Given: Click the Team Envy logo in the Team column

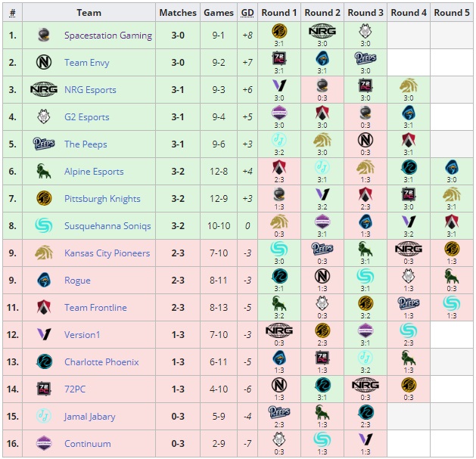Looking at the screenshot, I should 44,63.
